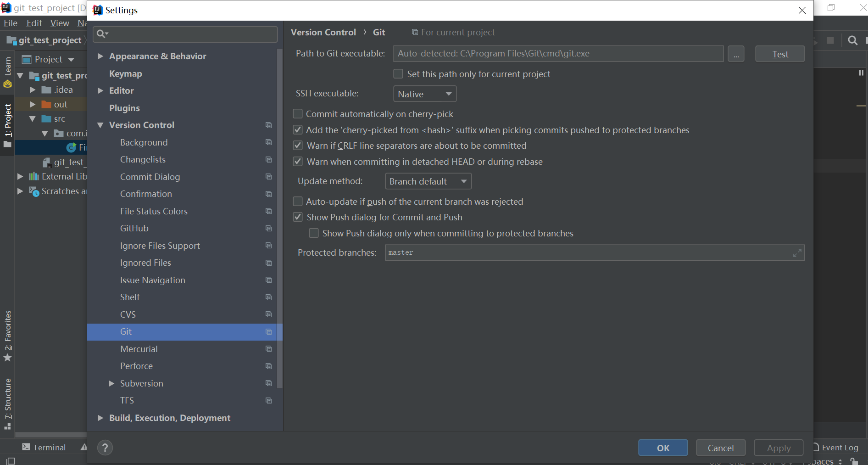Open the help question mark button
The height and width of the screenshot is (465, 868).
(x=105, y=448)
